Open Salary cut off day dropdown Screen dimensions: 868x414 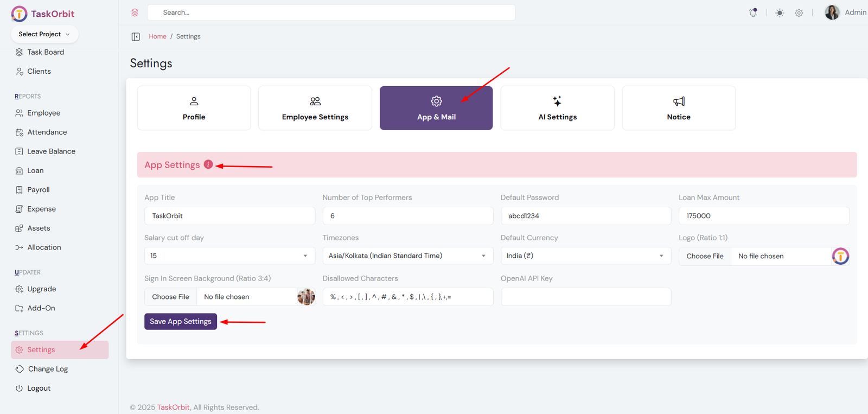(229, 256)
